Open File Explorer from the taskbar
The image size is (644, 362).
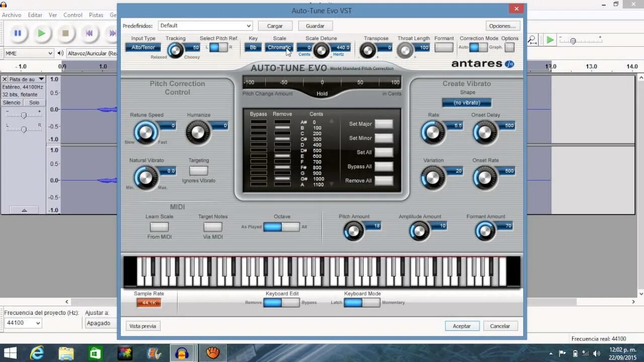pos(66,353)
